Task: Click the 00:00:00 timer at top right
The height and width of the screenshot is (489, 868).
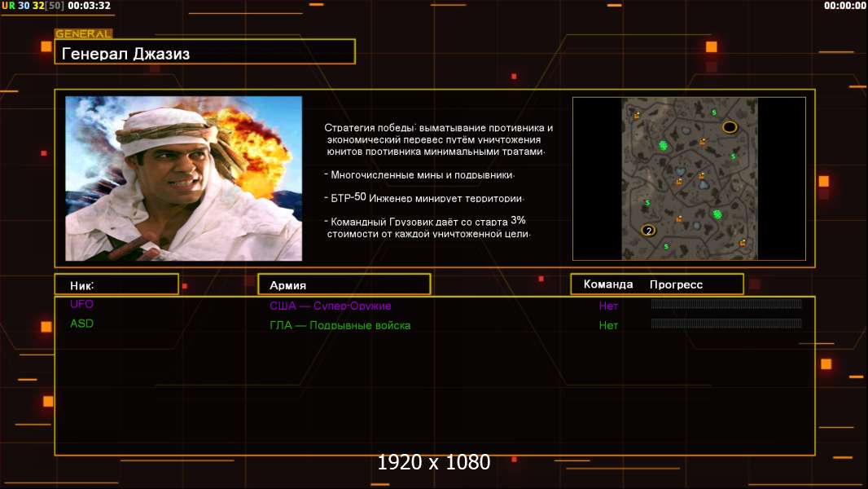Action: coord(844,6)
